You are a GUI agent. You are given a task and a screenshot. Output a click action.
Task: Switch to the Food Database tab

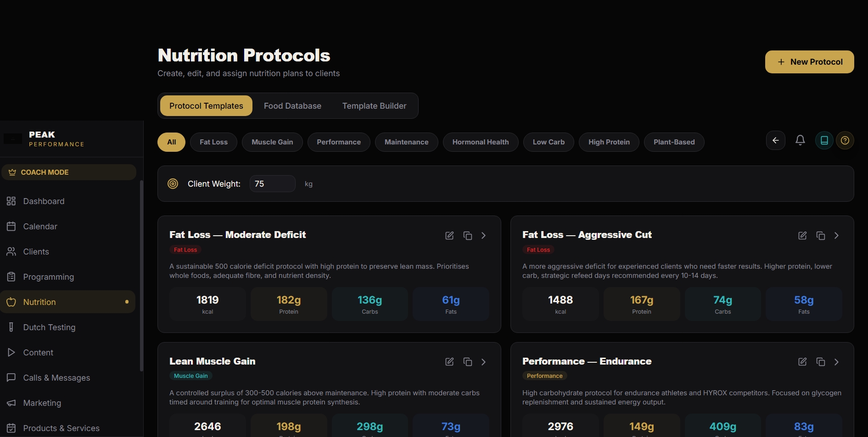tap(292, 106)
